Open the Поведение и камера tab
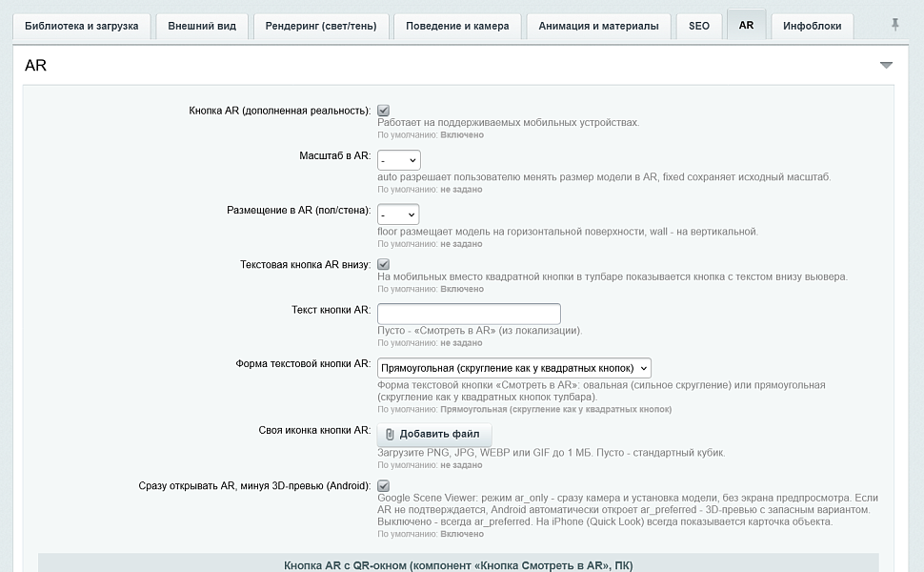 tap(457, 26)
